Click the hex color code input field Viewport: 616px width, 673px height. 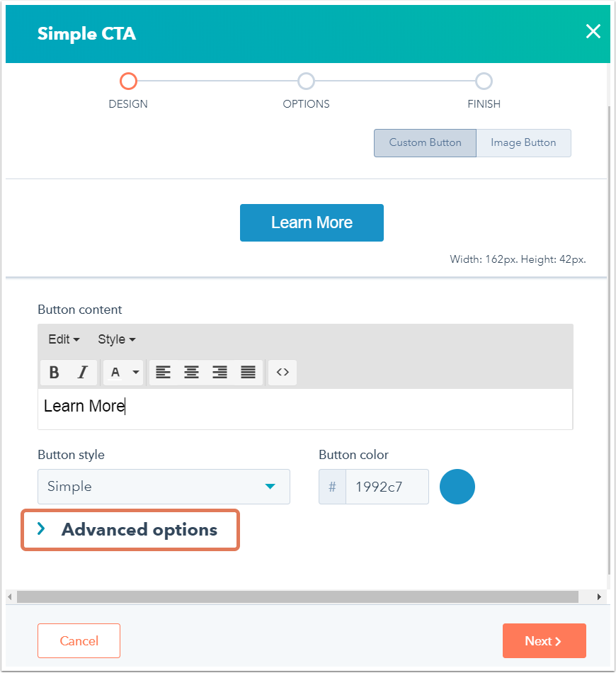[387, 487]
